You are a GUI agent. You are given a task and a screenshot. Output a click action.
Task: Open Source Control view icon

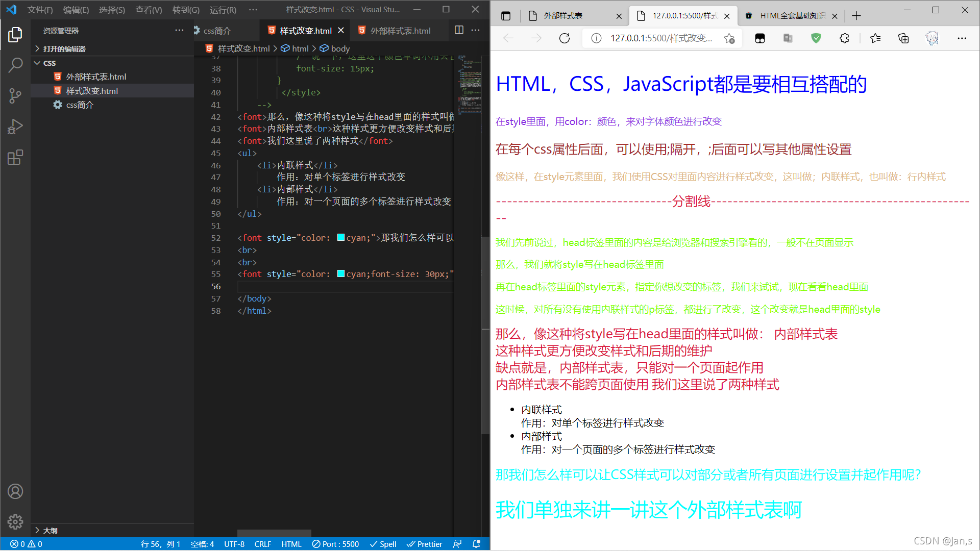(15, 95)
